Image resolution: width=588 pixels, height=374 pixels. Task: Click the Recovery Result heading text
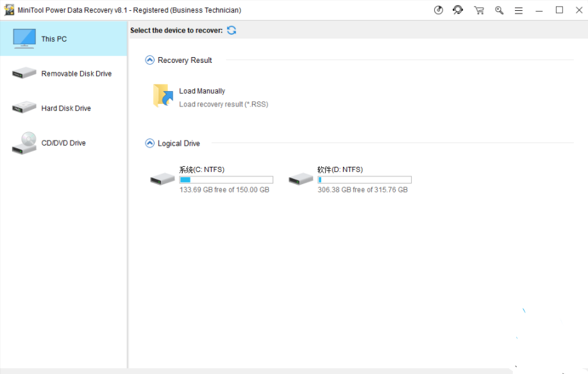(x=185, y=60)
